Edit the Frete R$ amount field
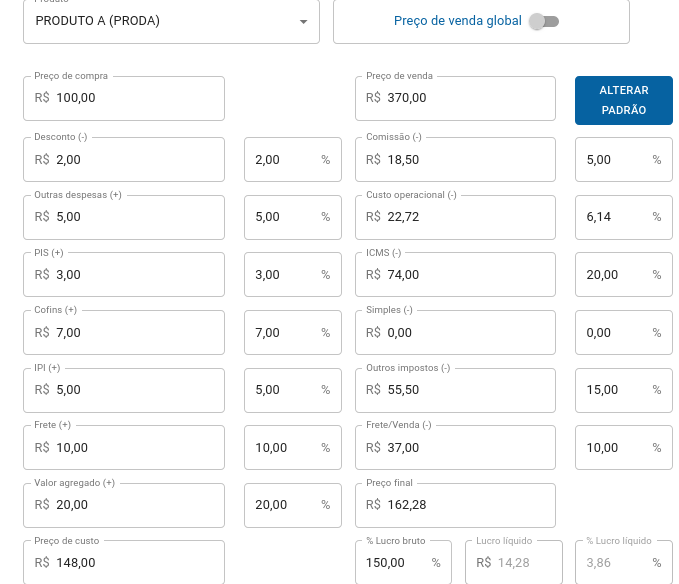 124,447
